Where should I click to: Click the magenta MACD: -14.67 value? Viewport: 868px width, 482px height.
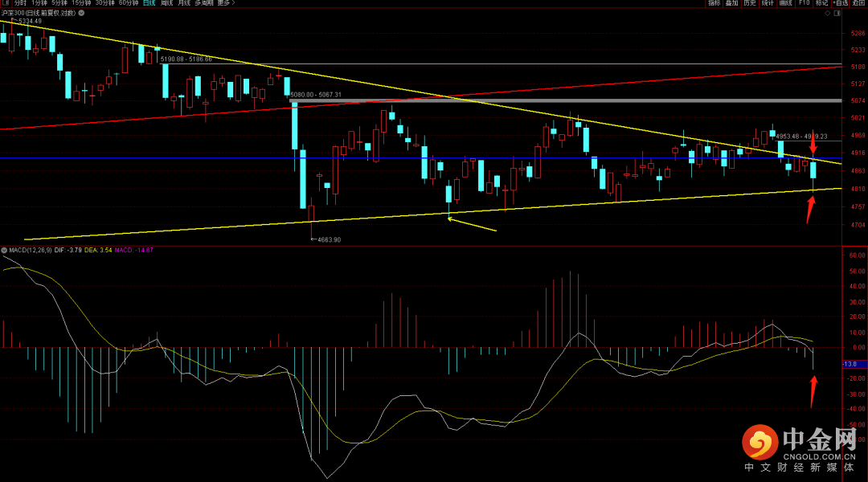tap(134, 250)
